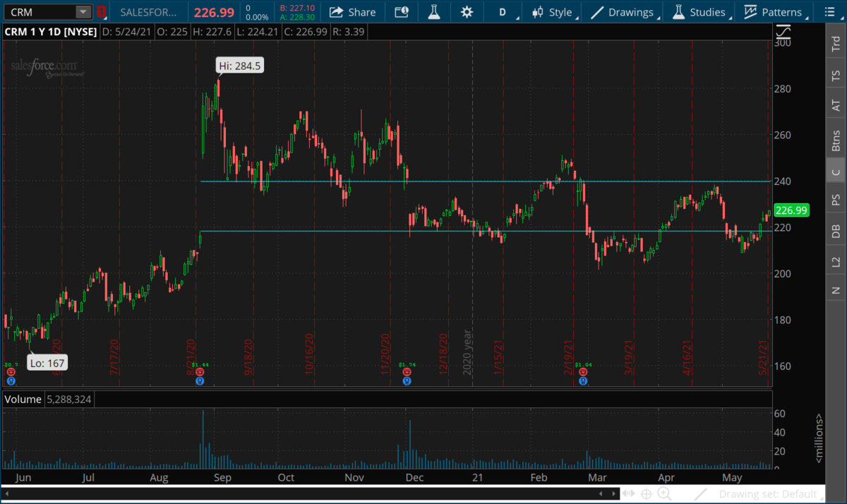Select the DB sidebar tab

(836, 232)
